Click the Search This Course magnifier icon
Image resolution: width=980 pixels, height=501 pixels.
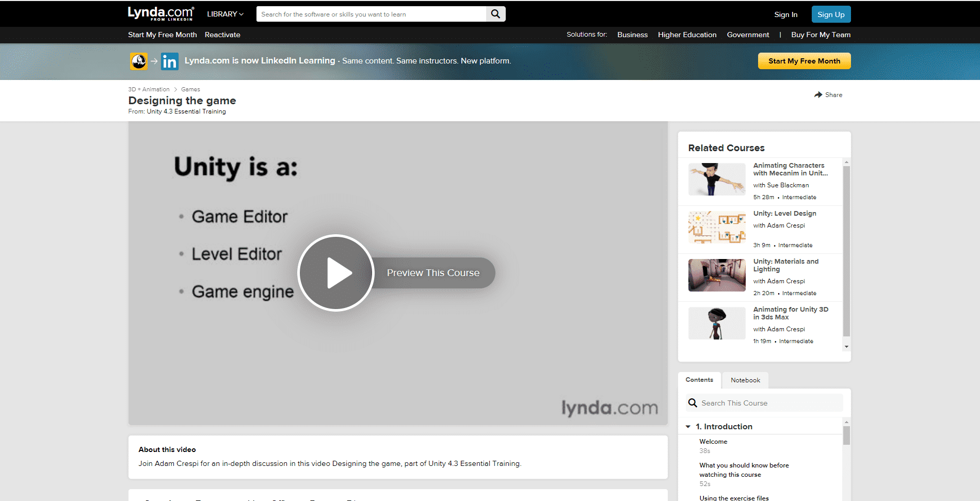[x=693, y=403]
